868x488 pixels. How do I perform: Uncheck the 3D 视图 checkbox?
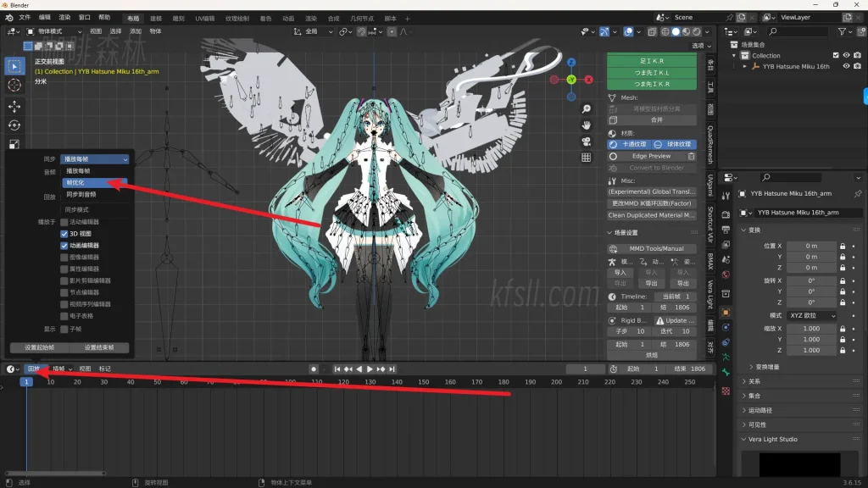tap(64, 234)
